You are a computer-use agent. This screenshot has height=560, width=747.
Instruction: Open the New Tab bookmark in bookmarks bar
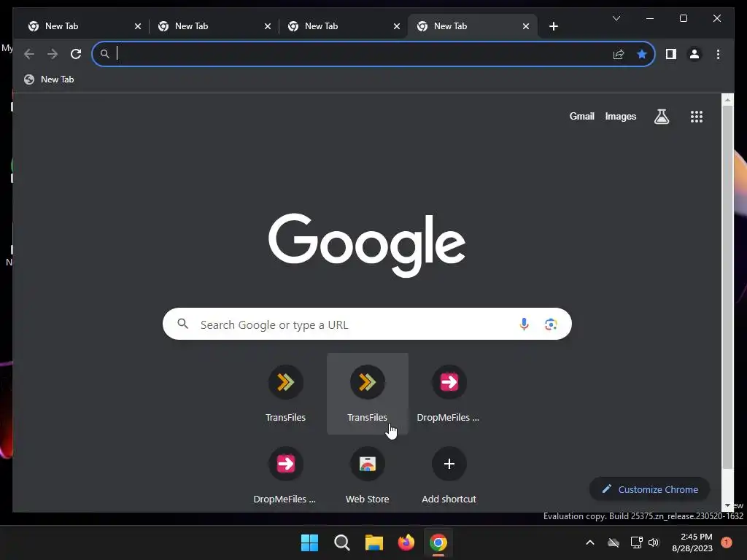(50, 79)
